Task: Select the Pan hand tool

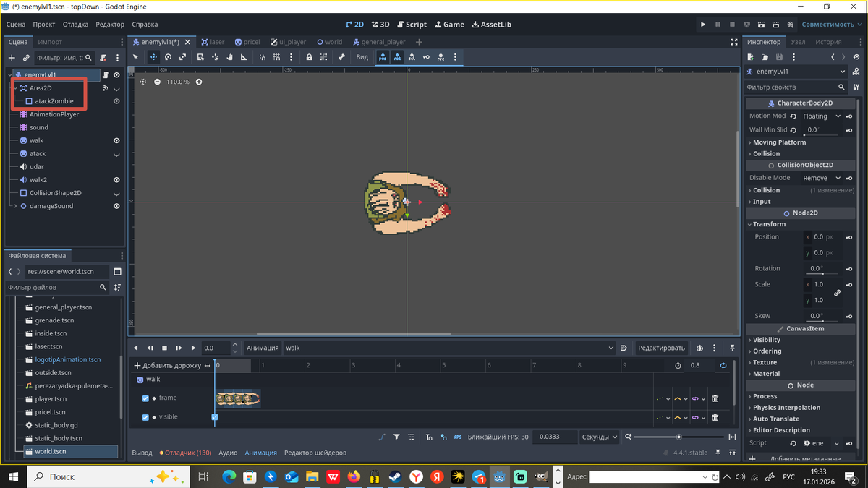Action: (x=230, y=57)
